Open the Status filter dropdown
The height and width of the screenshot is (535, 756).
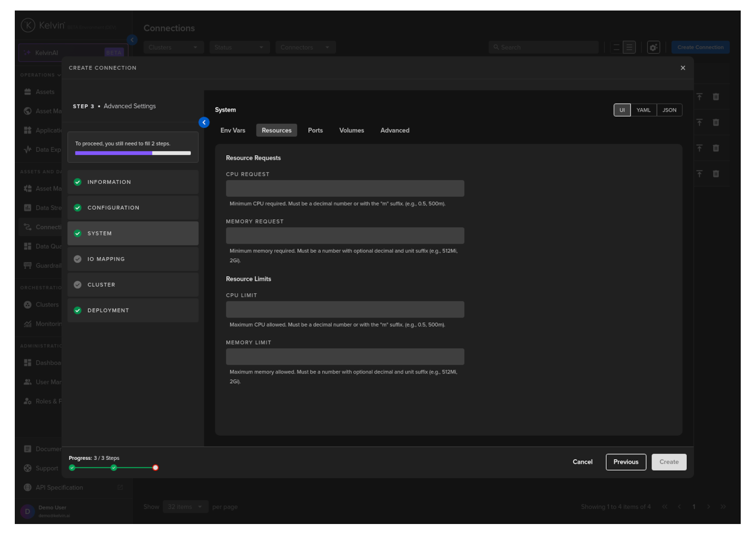(239, 47)
